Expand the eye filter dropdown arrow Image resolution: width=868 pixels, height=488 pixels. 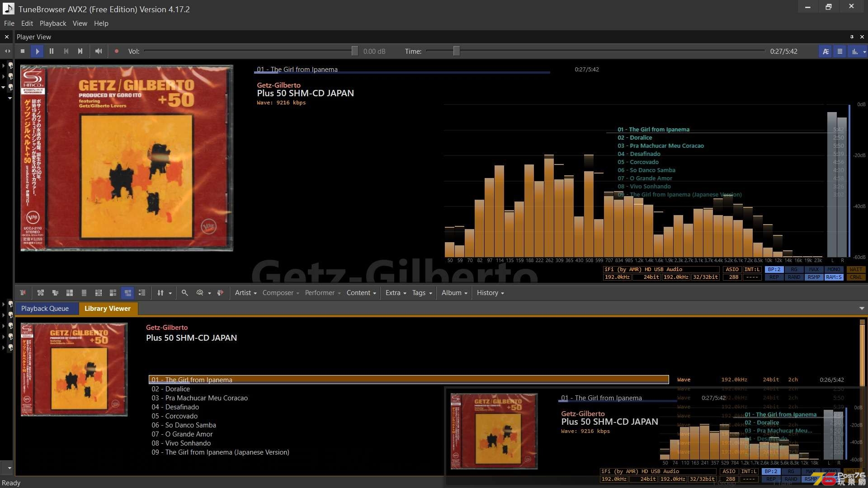pyautogui.click(x=209, y=293)
